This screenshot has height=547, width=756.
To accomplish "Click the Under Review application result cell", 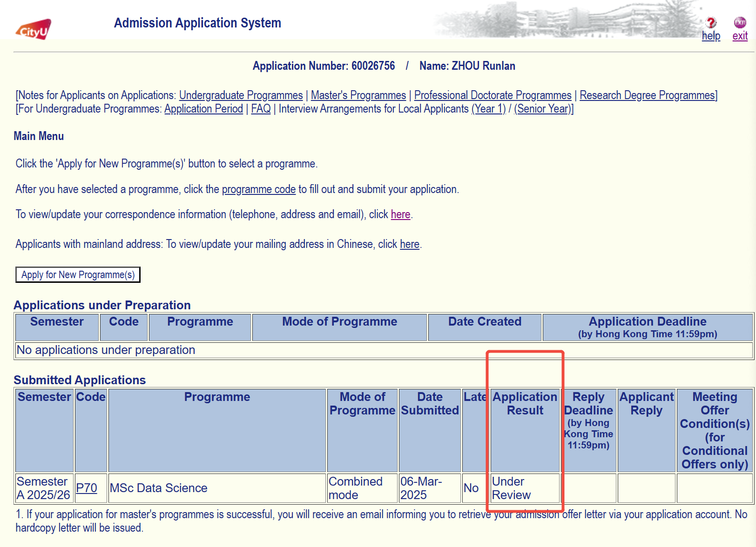I will pyautogui.click(x=525, y=488).
